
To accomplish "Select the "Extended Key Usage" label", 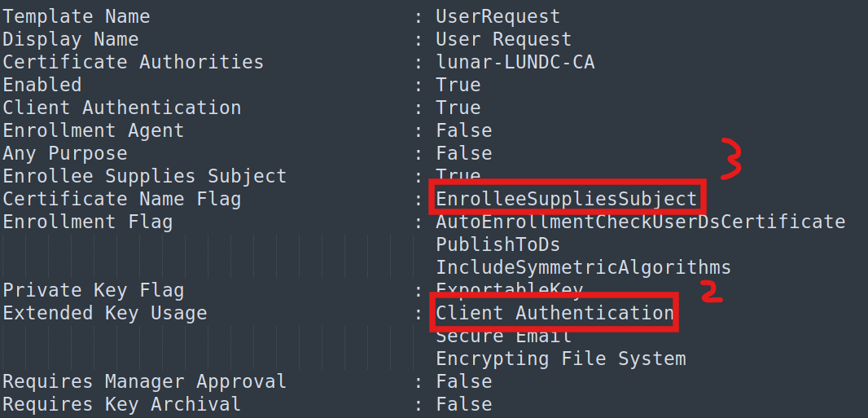I will pyautogui.click(x=104, y=313).
